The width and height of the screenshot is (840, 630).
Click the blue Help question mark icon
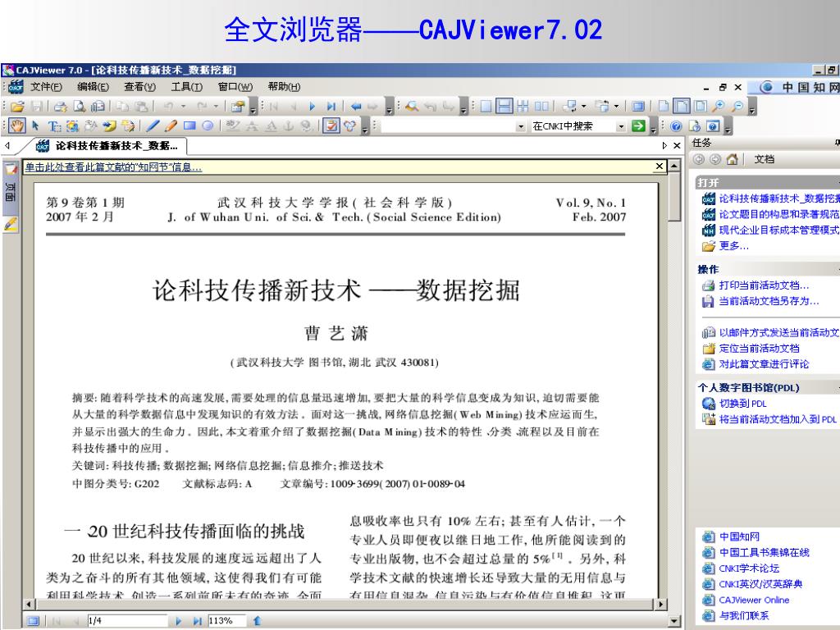point(676,126)
